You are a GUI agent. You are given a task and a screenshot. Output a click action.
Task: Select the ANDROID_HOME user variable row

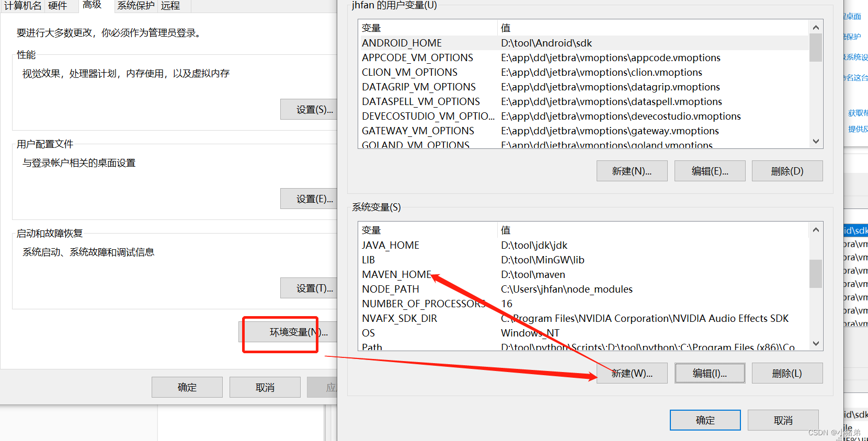[x=584, y=43]
